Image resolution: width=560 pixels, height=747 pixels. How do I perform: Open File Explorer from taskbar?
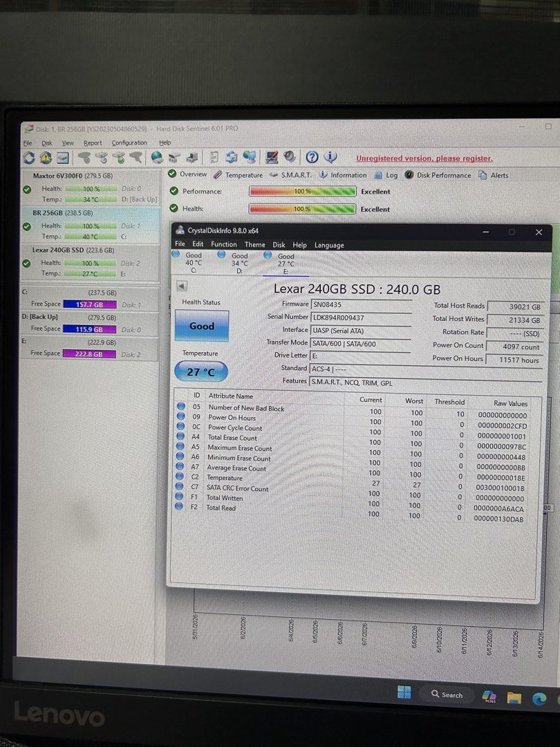point(514,698)
